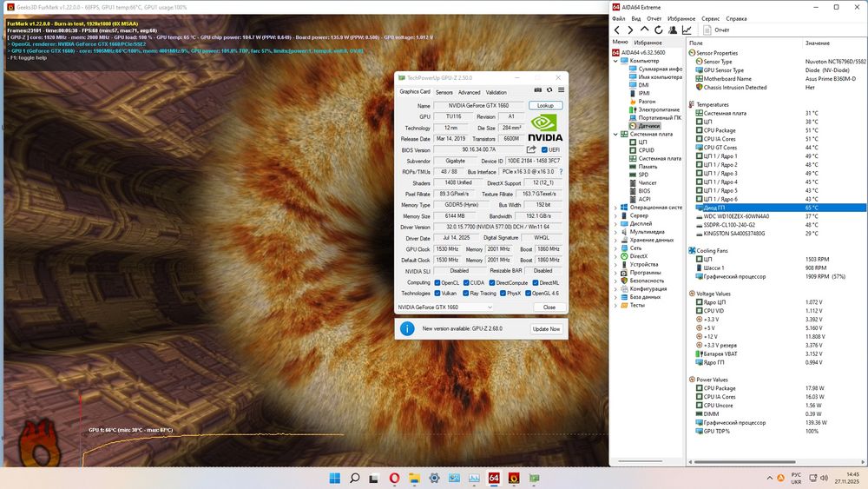Viewport: 868px width, 489px height.
Task: Click the Отчёт report toolbar button
Action: click(x=716, y=30)
